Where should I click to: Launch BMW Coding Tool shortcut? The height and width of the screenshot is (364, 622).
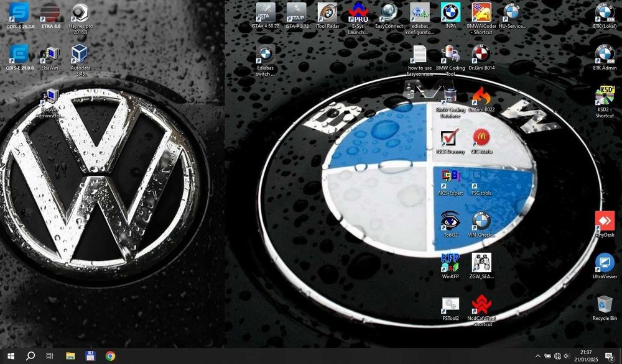(x=450, y=54)
